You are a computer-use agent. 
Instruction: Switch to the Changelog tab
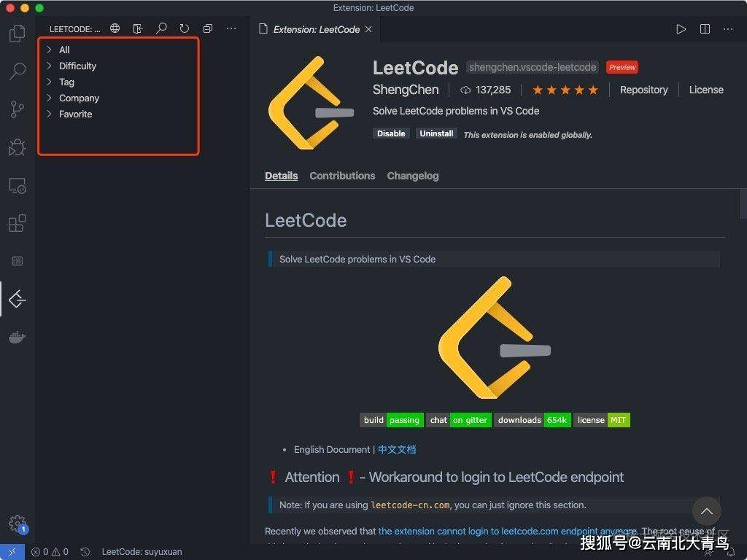(413, 176)
